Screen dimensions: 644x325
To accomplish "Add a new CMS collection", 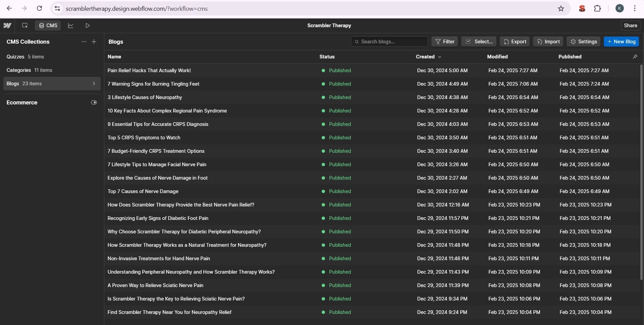I will point(94,42).
